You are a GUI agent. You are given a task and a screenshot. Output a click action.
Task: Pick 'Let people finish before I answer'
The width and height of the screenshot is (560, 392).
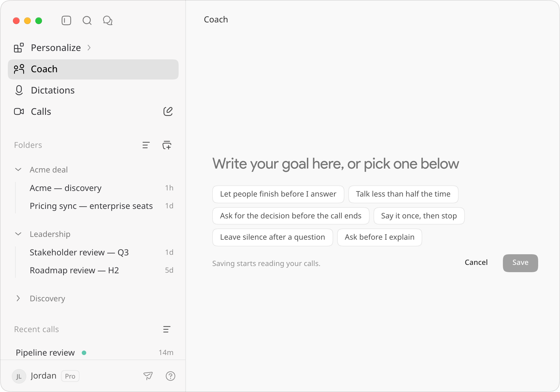coord(278,194)
